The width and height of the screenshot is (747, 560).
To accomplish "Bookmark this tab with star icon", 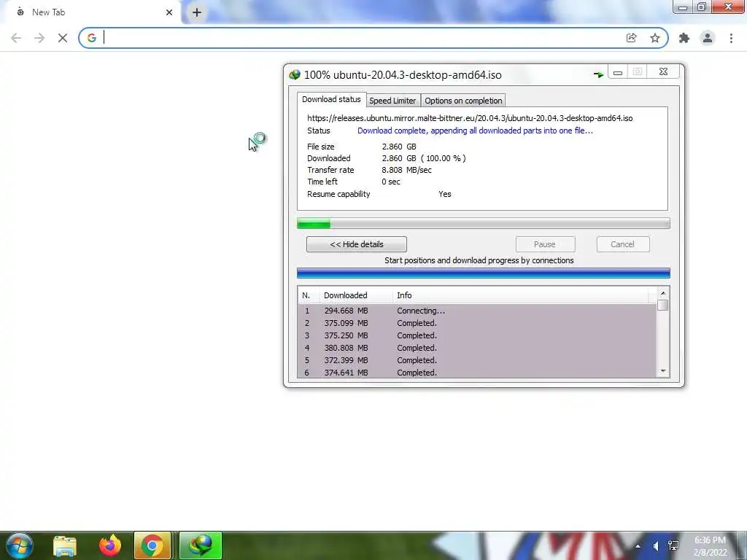I will (655, 38).
